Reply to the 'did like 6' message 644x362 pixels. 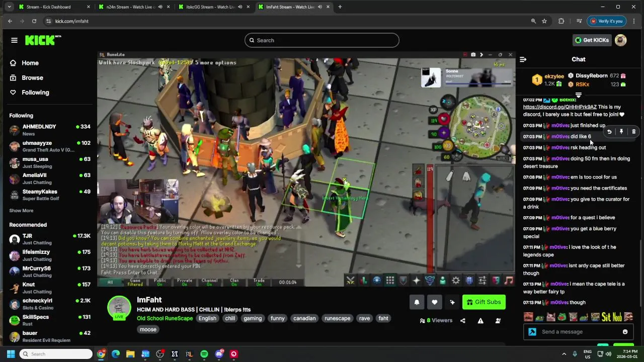609,132
